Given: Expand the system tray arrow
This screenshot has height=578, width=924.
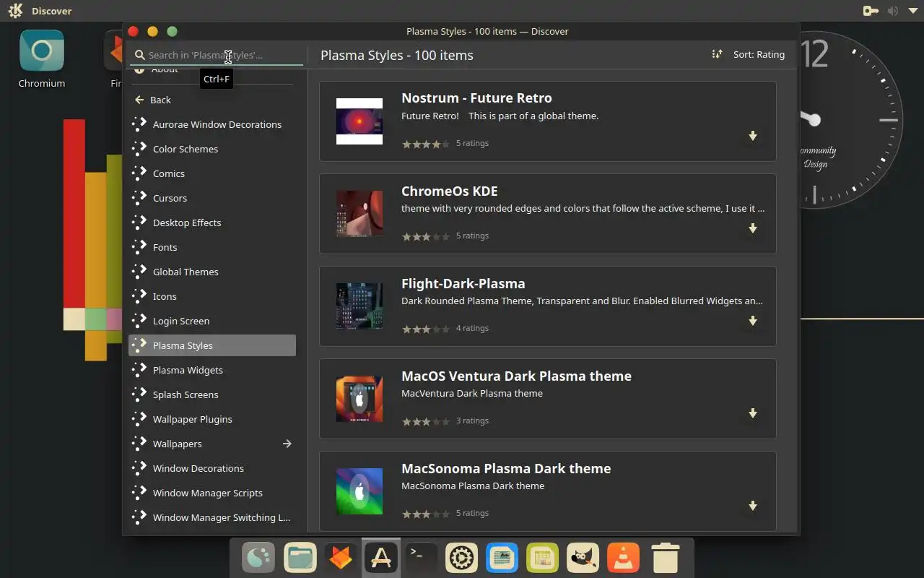Looking at the screenshot, I should tap(913, 11).
